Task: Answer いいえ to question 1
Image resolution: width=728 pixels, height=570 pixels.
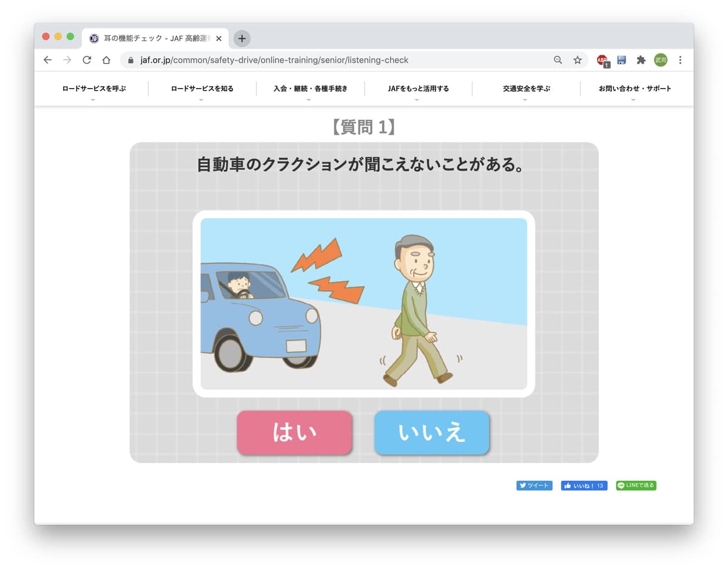Action: click(431, 433)
